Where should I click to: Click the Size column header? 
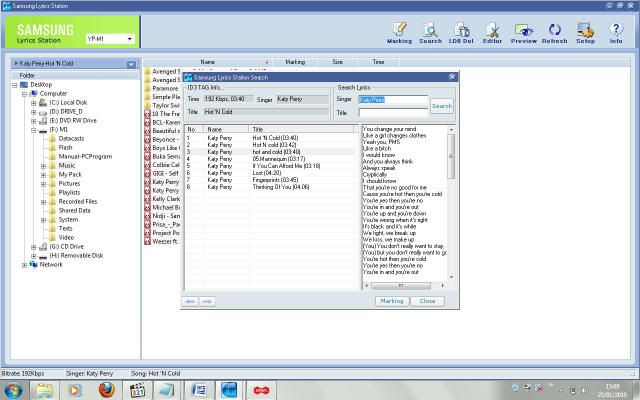pos(338,62)
